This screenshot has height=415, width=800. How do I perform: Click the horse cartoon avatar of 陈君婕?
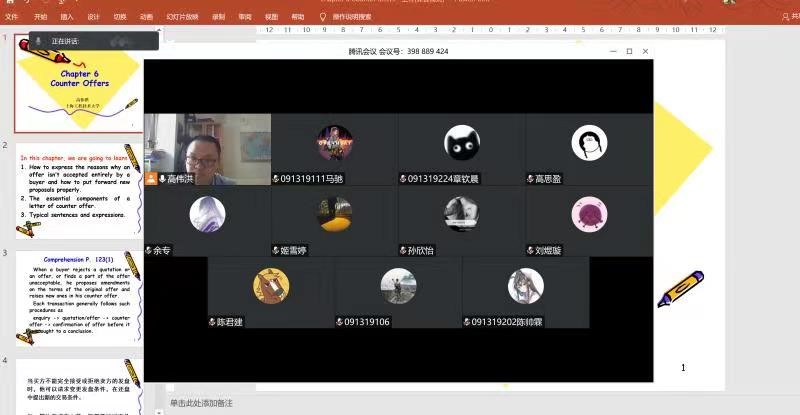[x=271, y=287]
